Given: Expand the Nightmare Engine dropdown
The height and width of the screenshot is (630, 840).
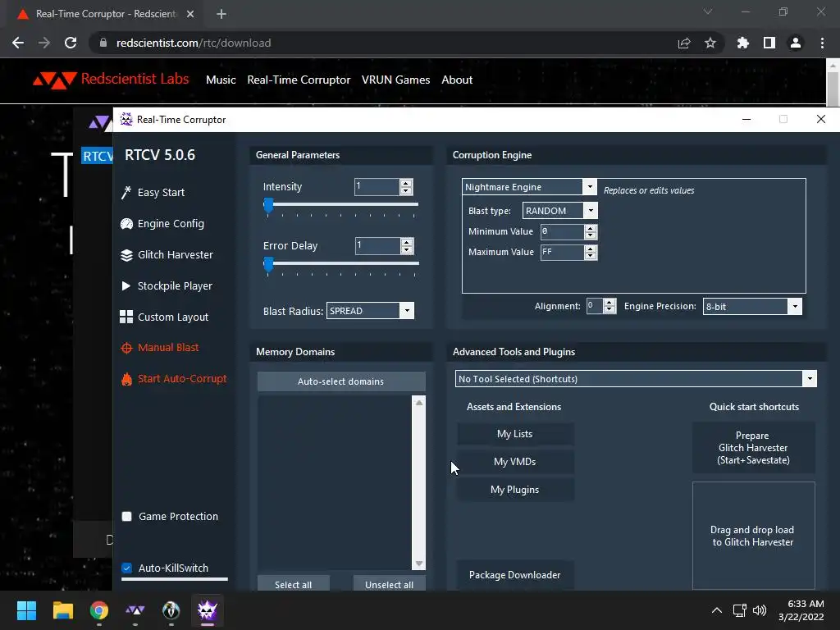Looking at the screenshot, I should pyautogui.click(x=590, y=186).
